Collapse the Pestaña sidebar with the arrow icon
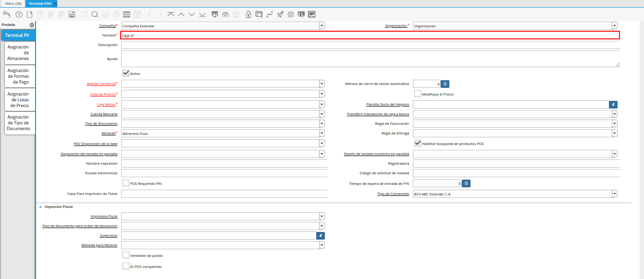This screenshot has height=279, width=644. [x=32, y=24]
